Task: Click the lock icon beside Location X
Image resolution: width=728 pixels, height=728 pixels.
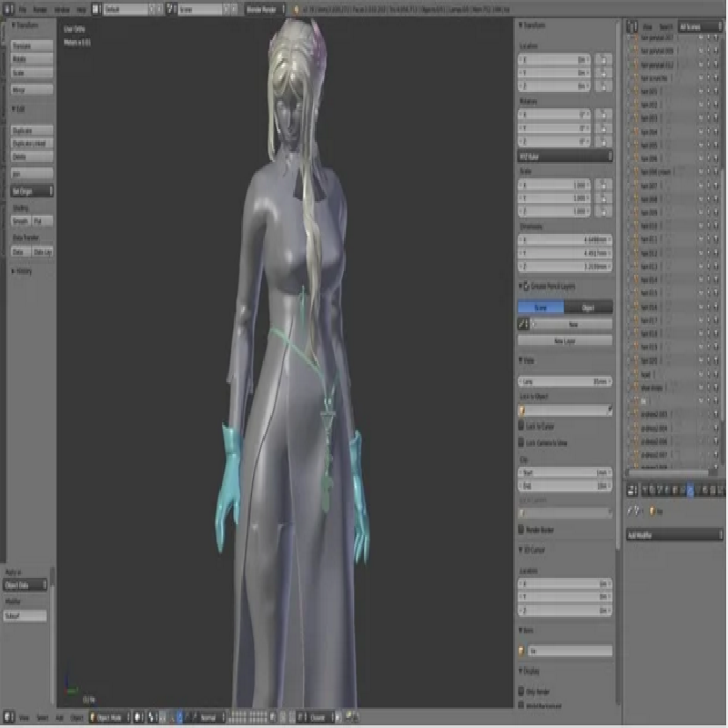Action: coord(602,59)
